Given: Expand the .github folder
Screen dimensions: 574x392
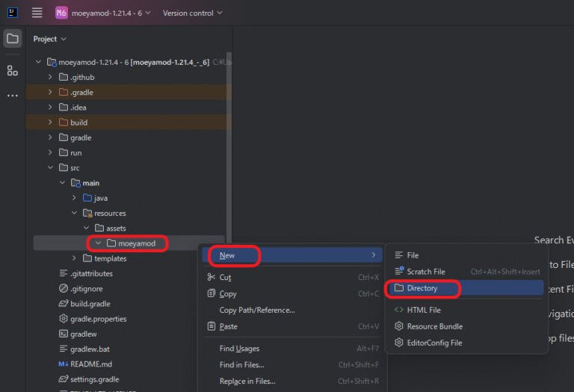Looking at the screenshot, I should (x=50, y=77).
